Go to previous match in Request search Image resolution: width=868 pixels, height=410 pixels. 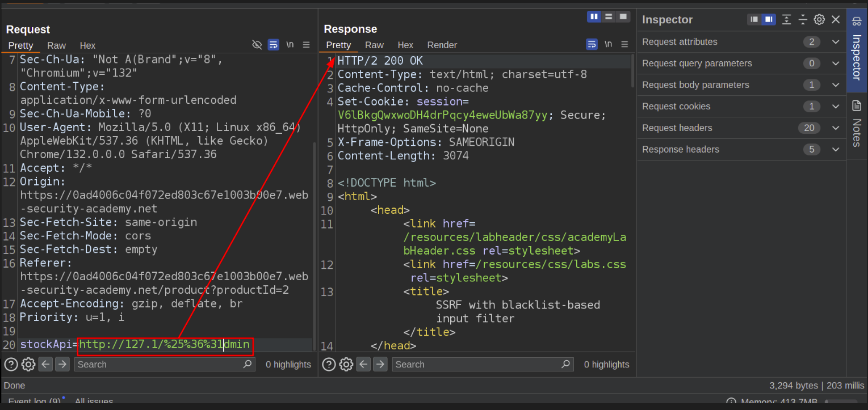(x=45, y=364)
